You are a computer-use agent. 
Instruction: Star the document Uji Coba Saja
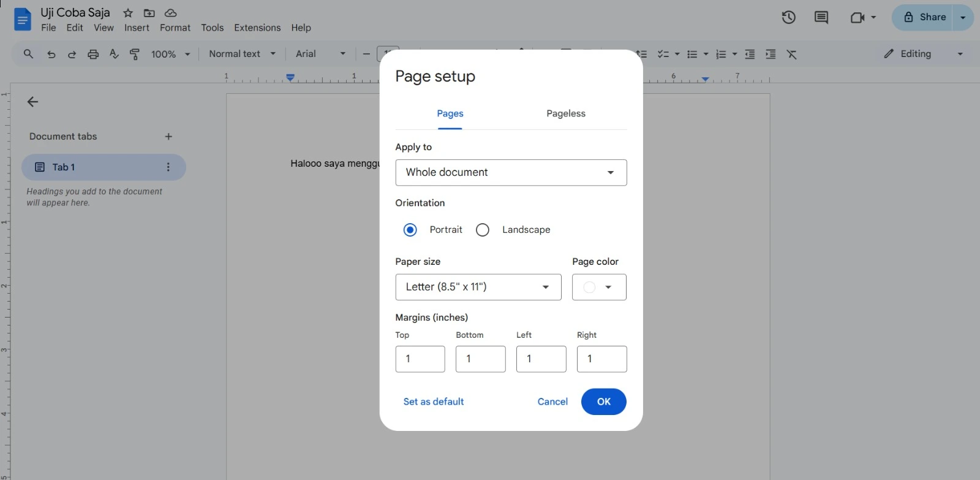tap(128, 13)
